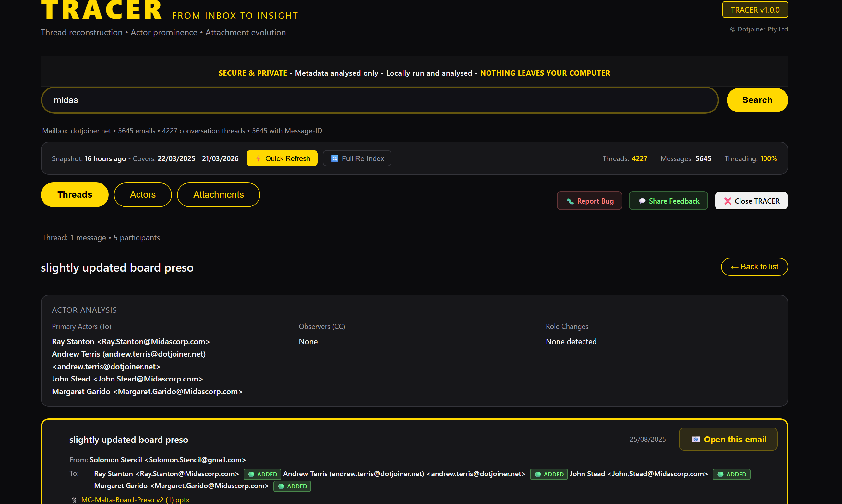Image resolution: width=842 pixels, height=504 pixels.
Task: Click the midas search input field
Action: [379, 100]
